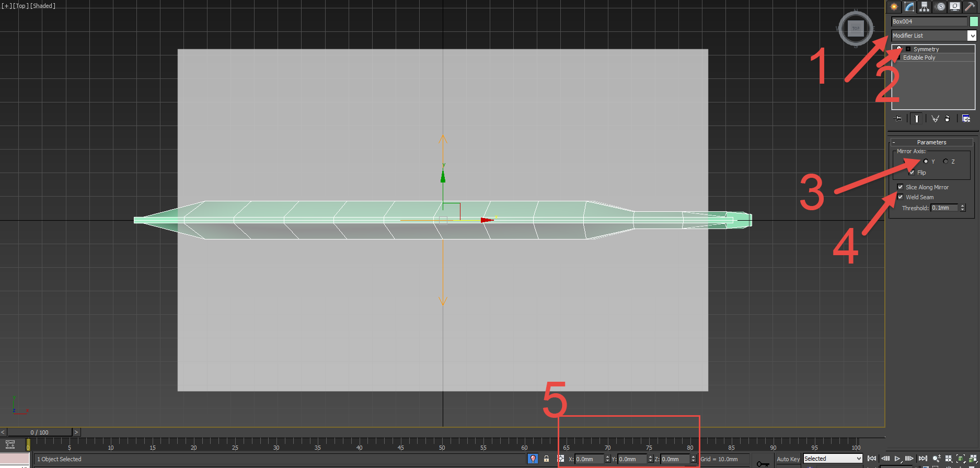Image resolution: width=980 pixels, height=468 pixels.
Task: Toggle Isolate Selection lightbulb icon
Action: click(x=533, y=459)
